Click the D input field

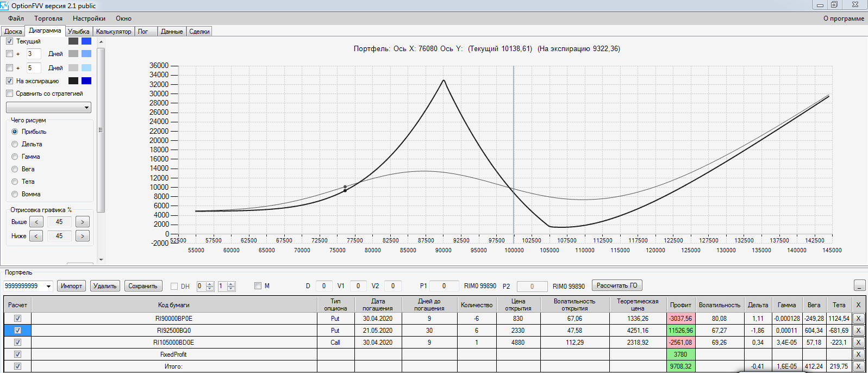[324, 286]
